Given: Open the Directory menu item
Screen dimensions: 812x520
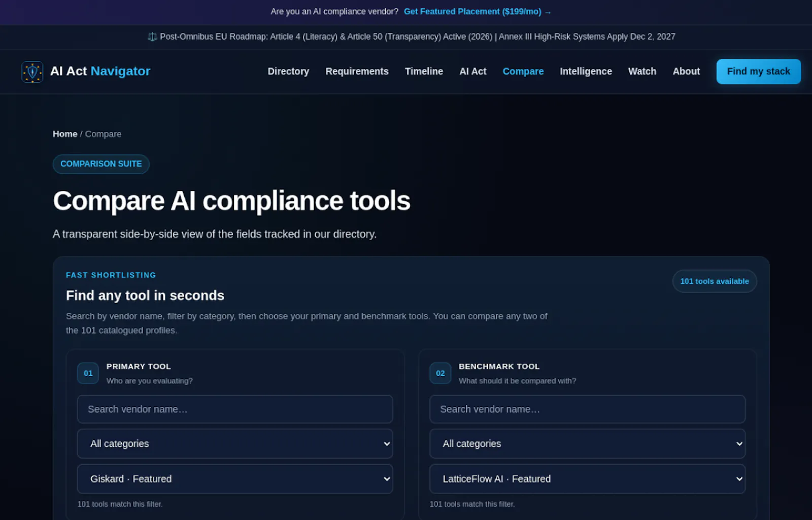Looking at the screenshot, I should [288, 72].
